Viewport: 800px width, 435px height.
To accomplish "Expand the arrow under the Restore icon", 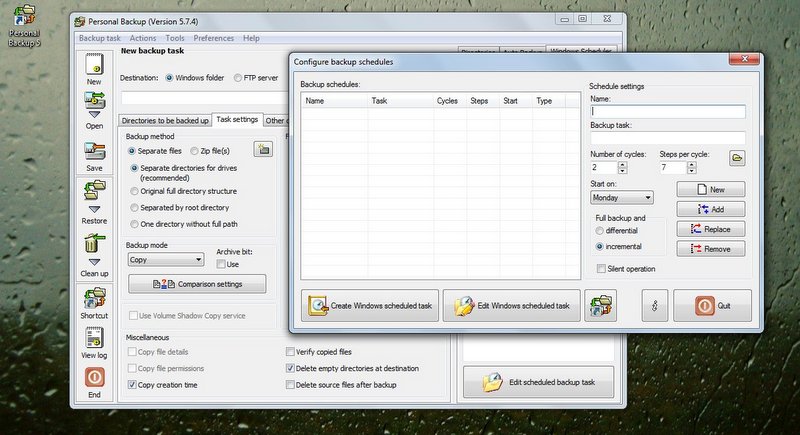I will 94,209.
